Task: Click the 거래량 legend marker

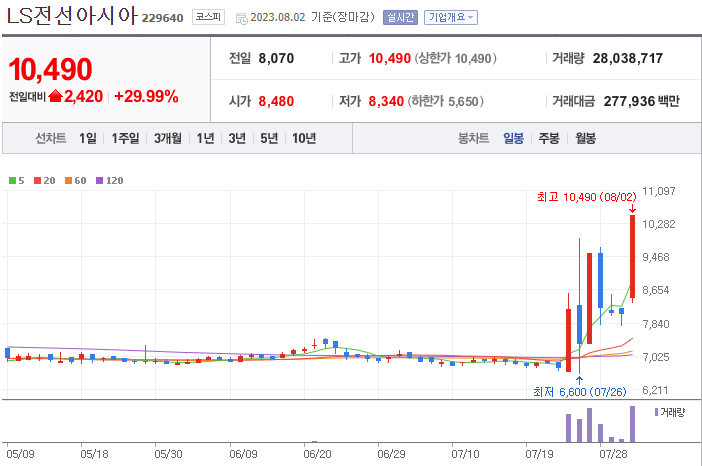Action: (x=656, y=412)
